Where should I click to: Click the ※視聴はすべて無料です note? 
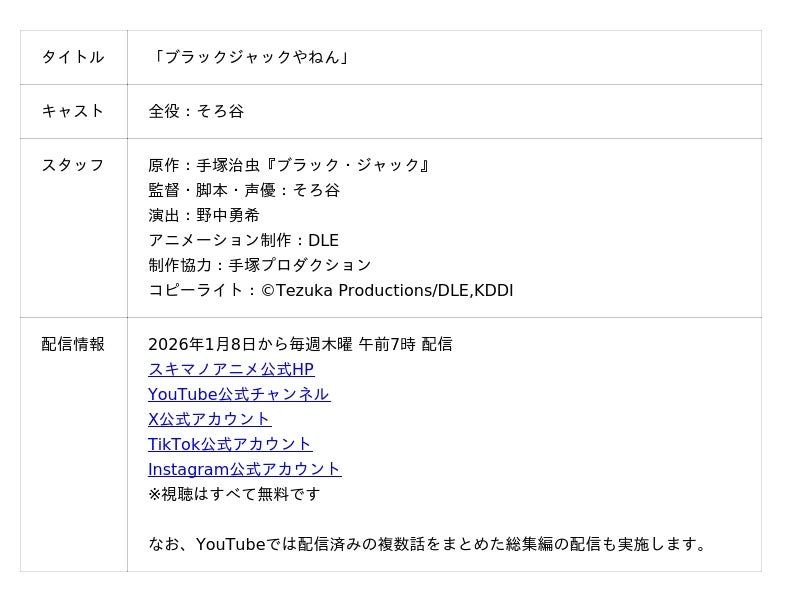[235, 494]
